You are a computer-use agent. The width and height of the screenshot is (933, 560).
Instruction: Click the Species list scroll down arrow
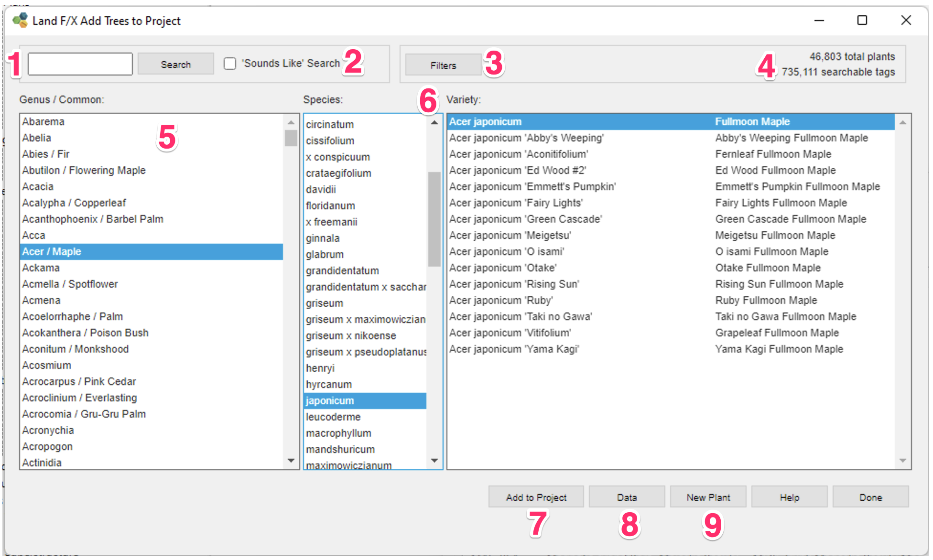tap(434, 461)
